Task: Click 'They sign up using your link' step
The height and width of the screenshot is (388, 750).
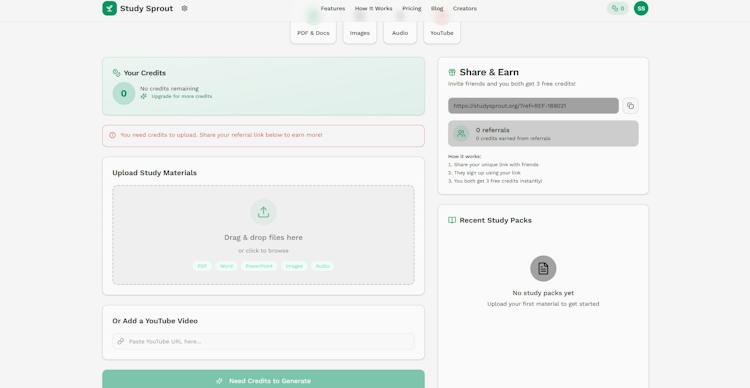Action: click(484, 173)
